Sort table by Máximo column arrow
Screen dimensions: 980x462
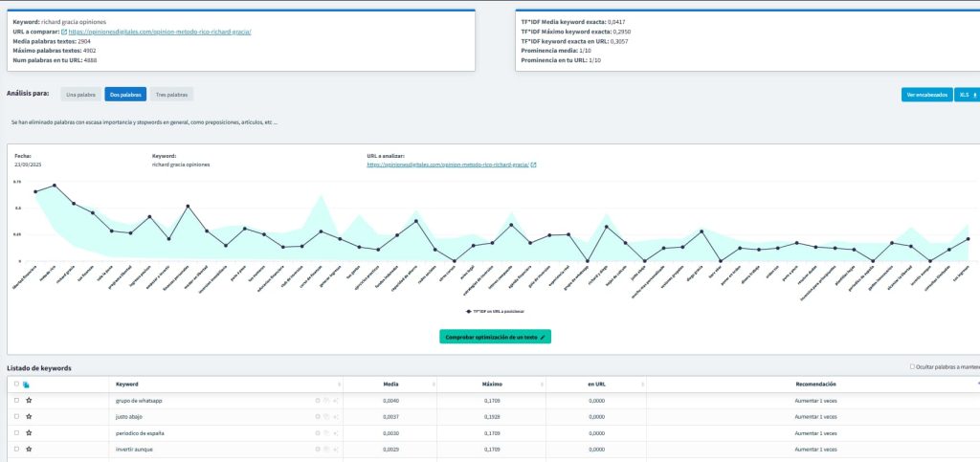[542, 385]
